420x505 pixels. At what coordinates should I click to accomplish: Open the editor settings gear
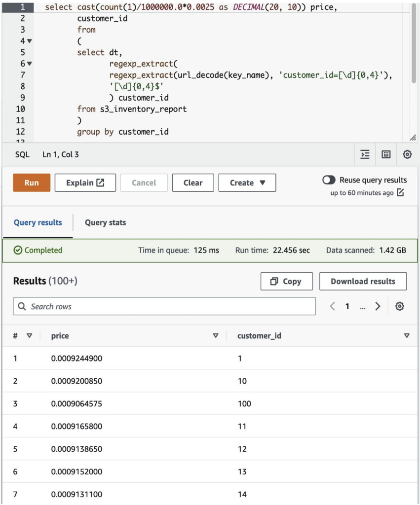[x=406, y=154]
